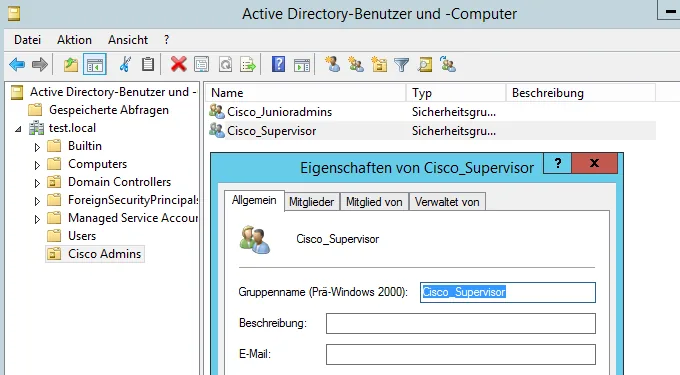Select the Domain Controllers OU

119,182
